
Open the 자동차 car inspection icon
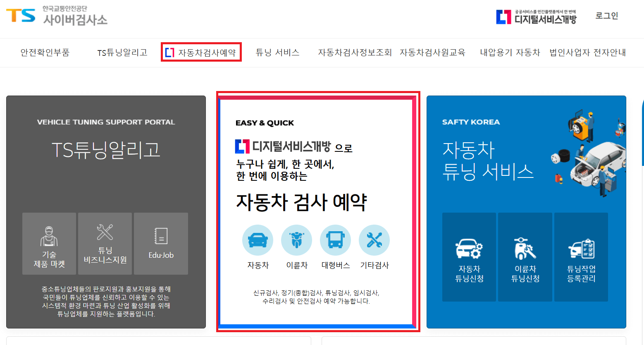pos(258,240)
